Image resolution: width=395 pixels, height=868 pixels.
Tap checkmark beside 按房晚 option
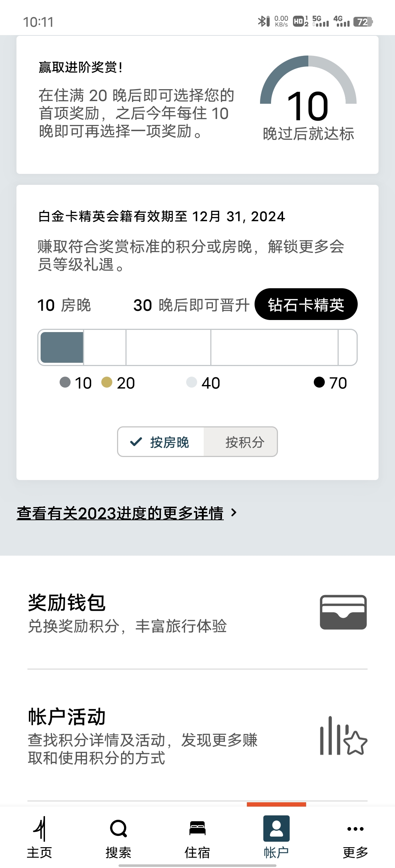point(136,442)
